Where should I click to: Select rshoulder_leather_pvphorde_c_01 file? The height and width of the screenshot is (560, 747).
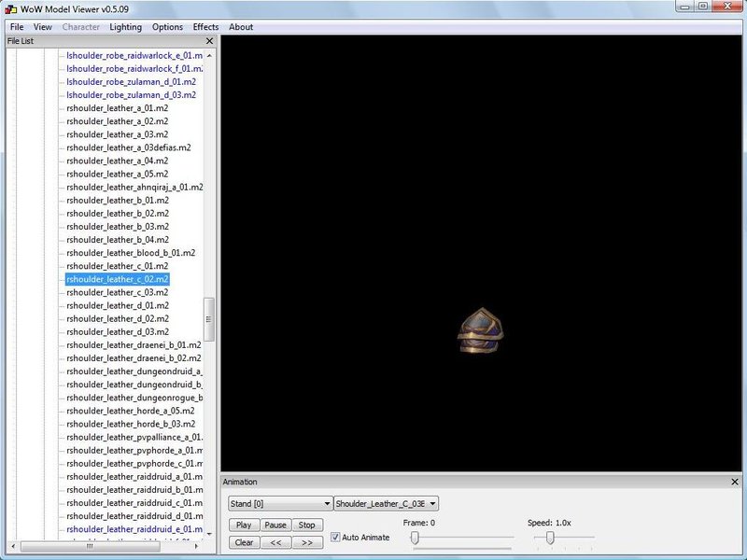pyautogui.click(x=134, y=463)
